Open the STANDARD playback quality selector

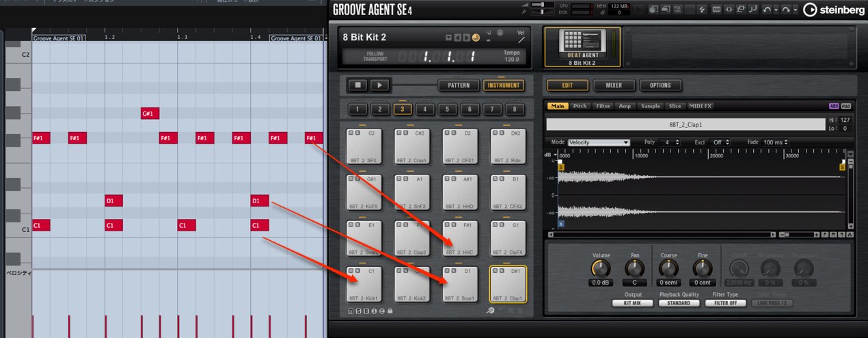click(679, 302)
